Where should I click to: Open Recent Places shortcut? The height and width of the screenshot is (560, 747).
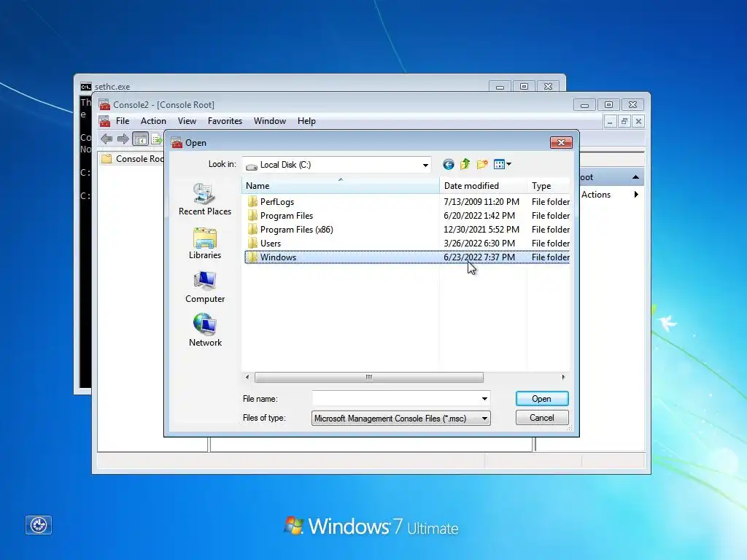pos(205,200)
